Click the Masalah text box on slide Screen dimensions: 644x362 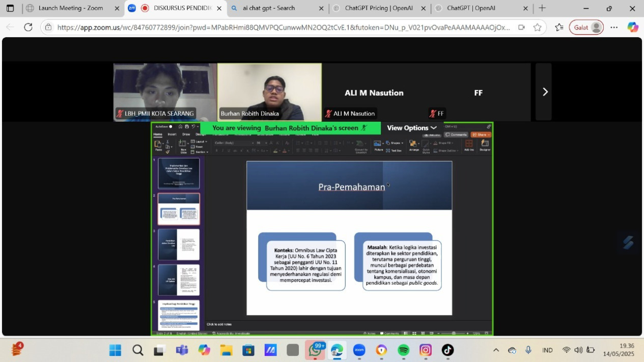click(402, 265)
